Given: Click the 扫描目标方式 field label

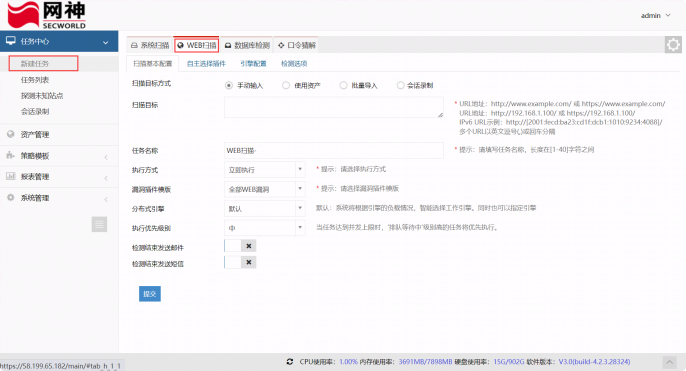Looking at the screenshot, I should 151,83.
